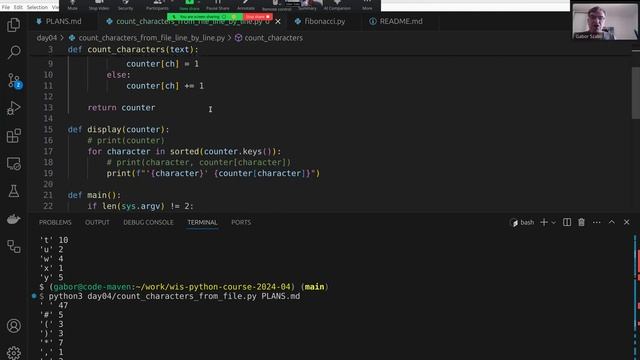The width and height of the screenshot is (640, 360).
Task: Click line 17 'for character in sorted' text
Action: point(184,151)
